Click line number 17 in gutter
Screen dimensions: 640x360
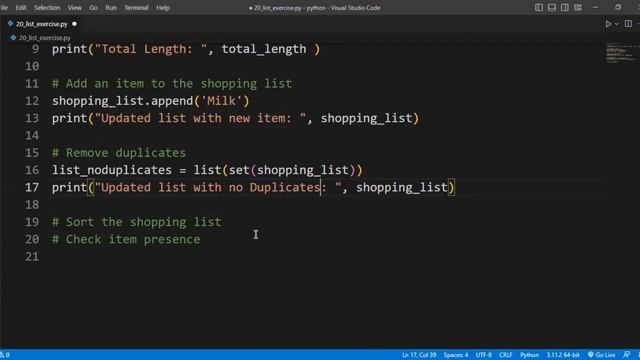(x=32, y=187)
